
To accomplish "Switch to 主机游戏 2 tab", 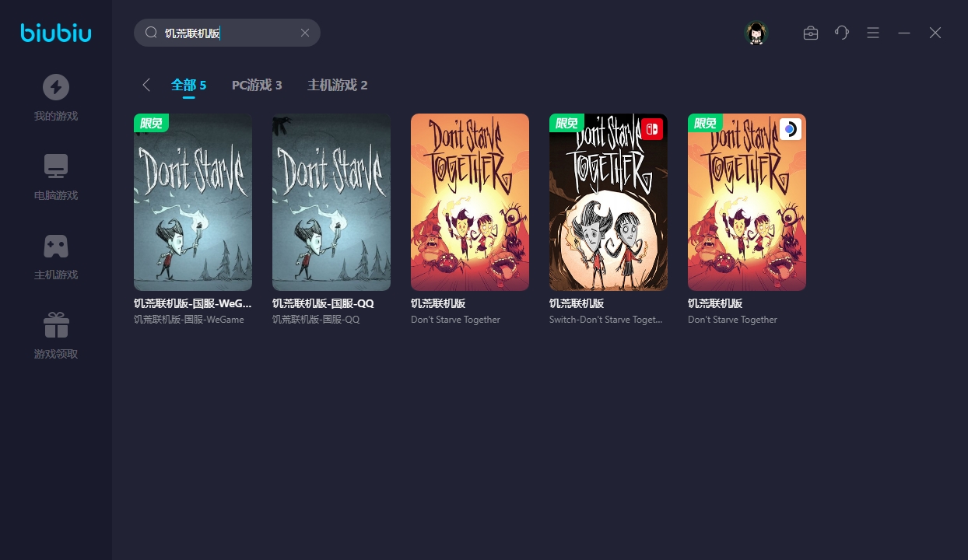I will coord(338,85).
